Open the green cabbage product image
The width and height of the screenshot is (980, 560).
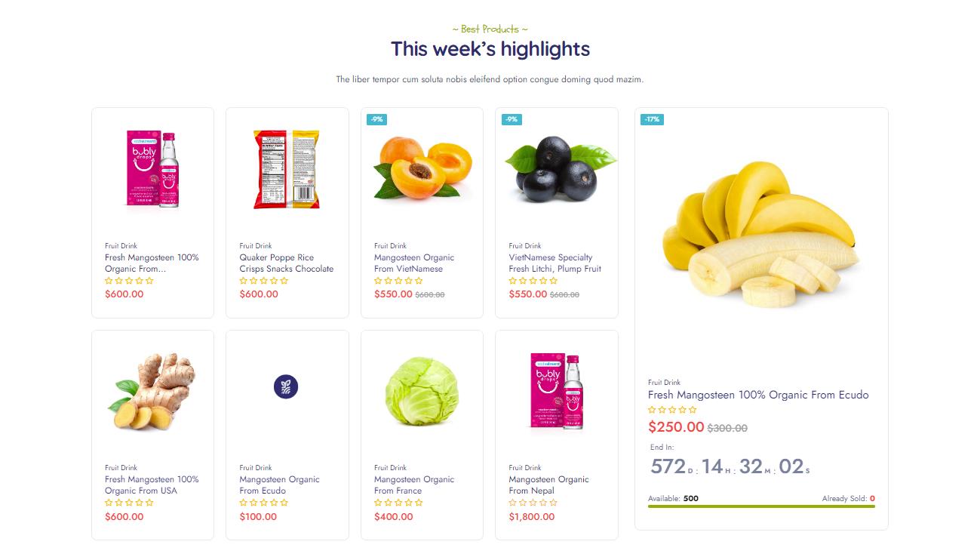421,391
